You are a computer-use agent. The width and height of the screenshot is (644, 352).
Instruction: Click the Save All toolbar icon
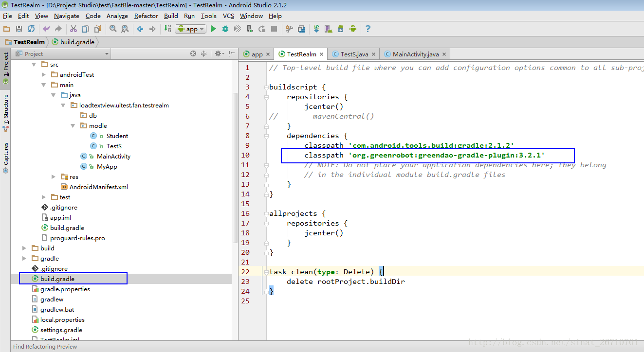19,29
